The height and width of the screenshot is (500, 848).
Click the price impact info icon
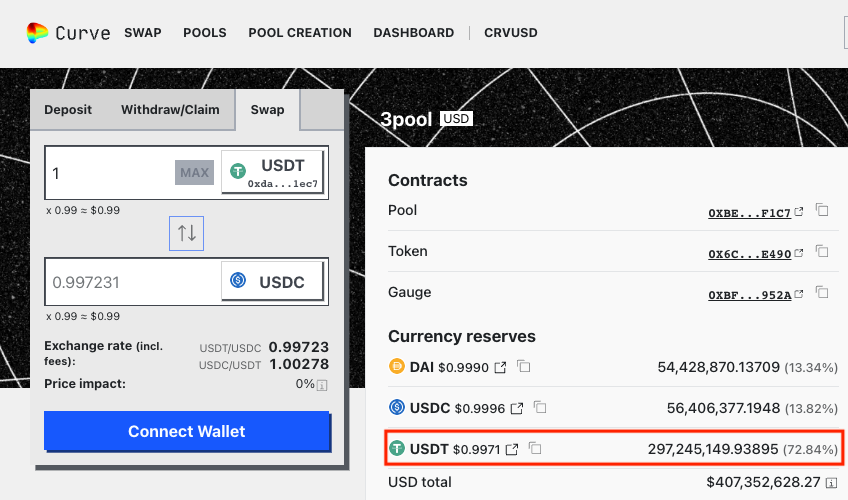tap(322, 385)
